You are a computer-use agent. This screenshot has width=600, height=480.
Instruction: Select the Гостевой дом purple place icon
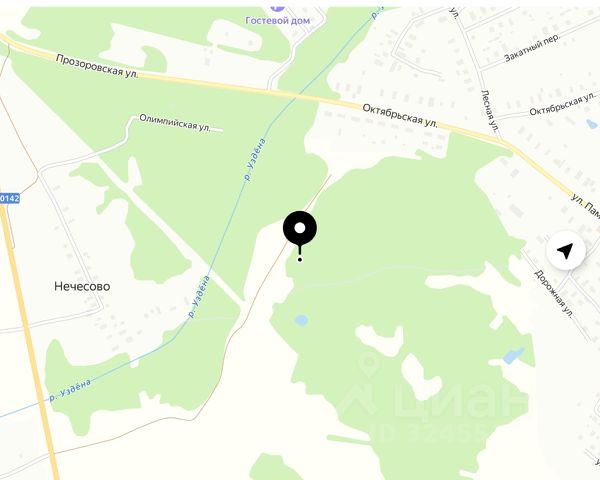click(277, 8)
